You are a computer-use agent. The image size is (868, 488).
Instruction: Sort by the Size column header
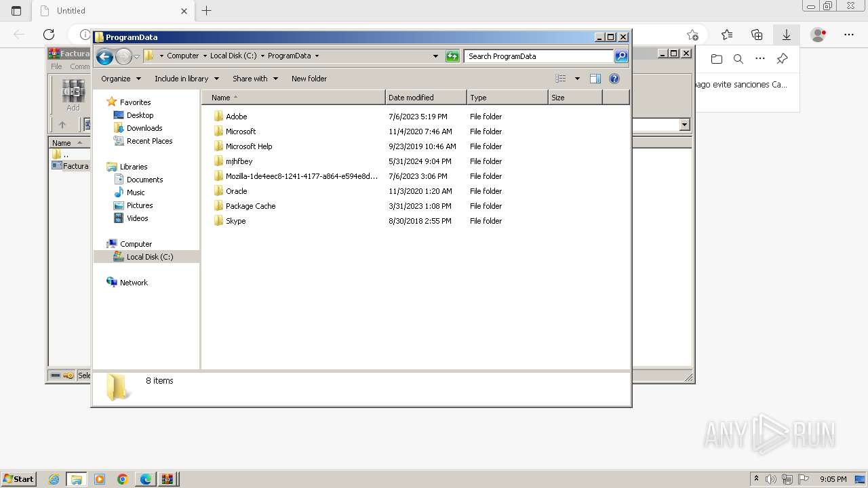point(575,98)
